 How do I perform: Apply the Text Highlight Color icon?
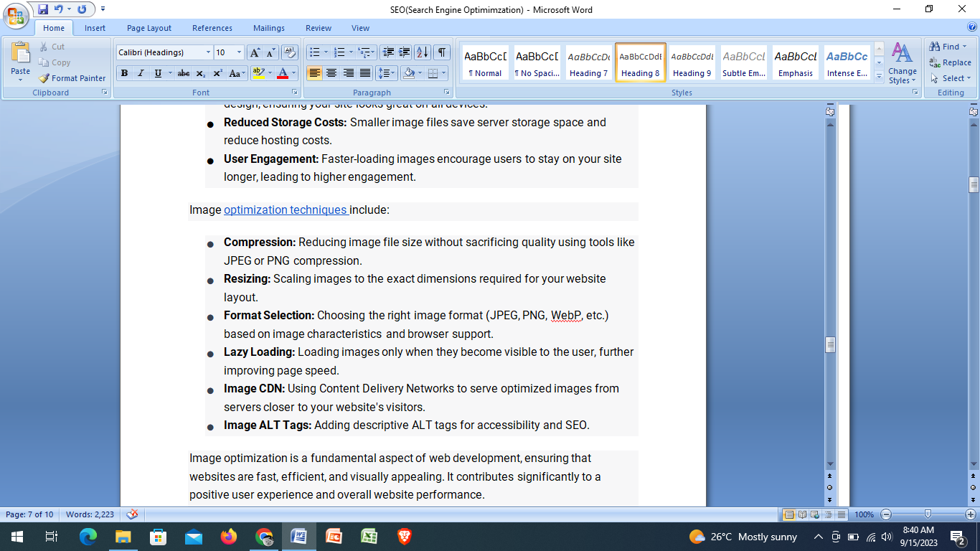[259, 72]
